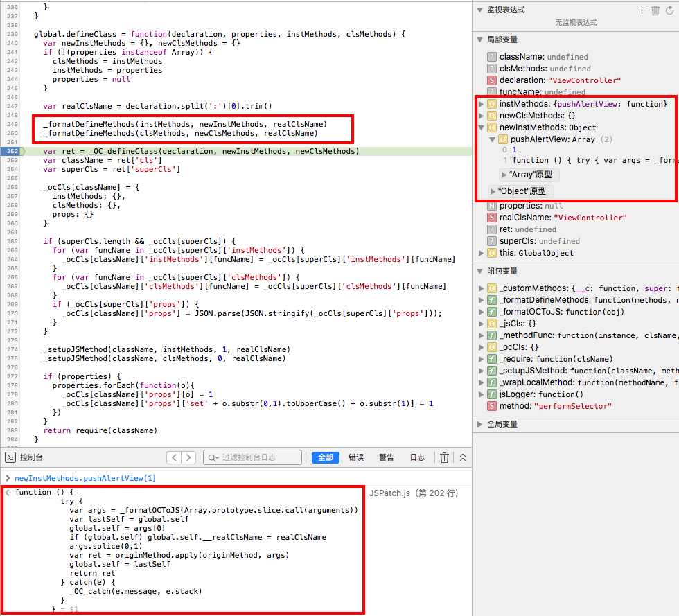Click the string icon beside declaration

(491, 80)
